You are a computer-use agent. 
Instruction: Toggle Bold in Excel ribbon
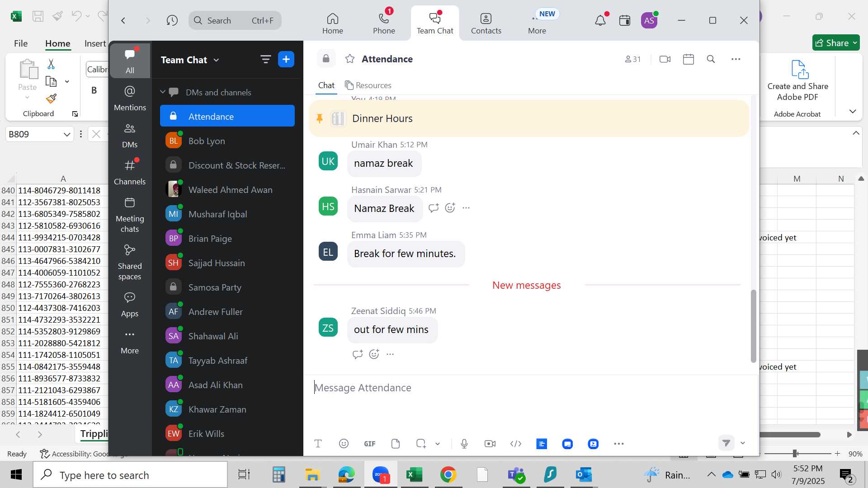(94, 90)
